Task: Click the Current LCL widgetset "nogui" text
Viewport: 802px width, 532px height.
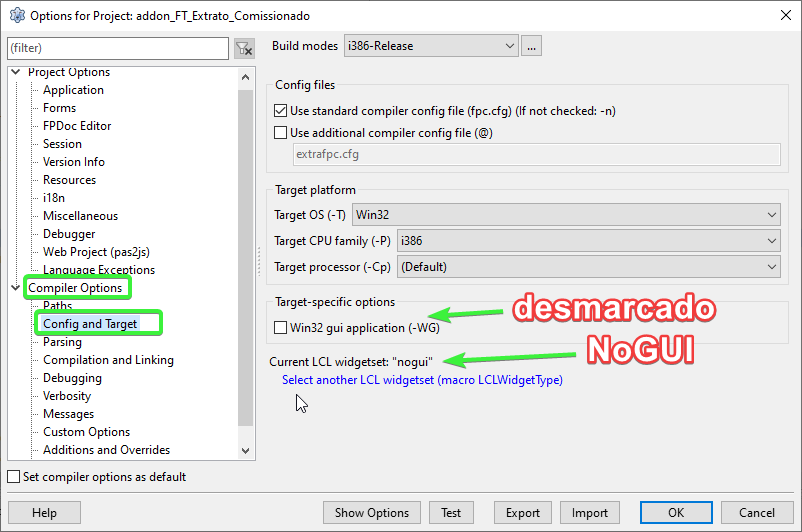Action: tap(351, 362)
